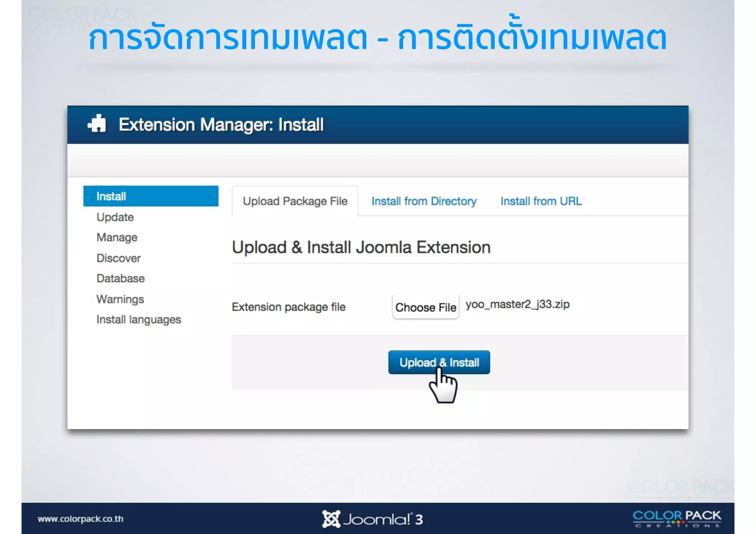
Task: Click the Choose File button
Action: (426, 307)
